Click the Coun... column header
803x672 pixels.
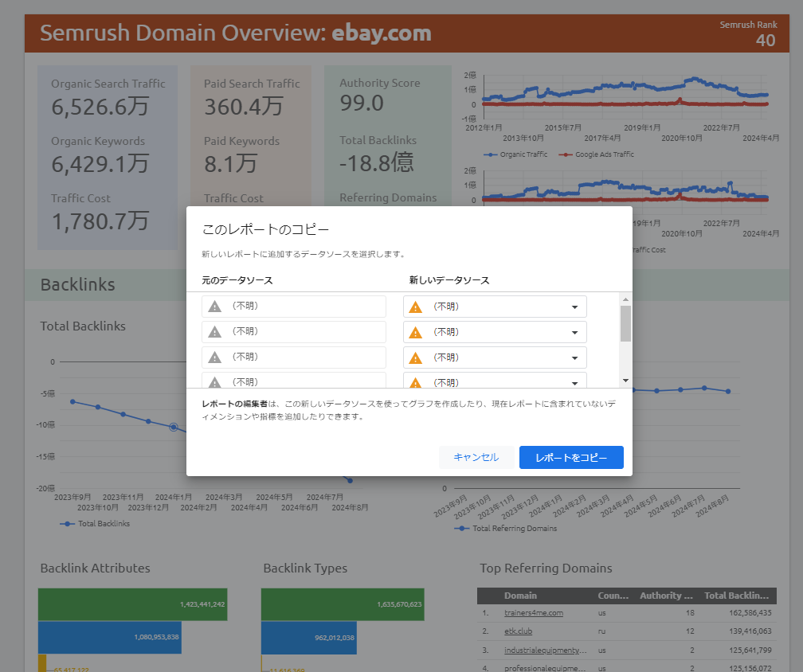point(613,596)
